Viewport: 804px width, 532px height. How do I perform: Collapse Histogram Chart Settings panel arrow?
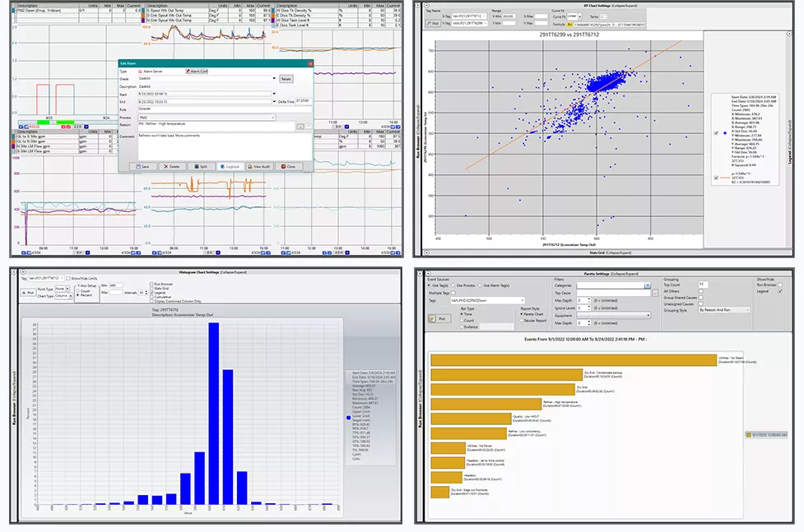[23, 272]
